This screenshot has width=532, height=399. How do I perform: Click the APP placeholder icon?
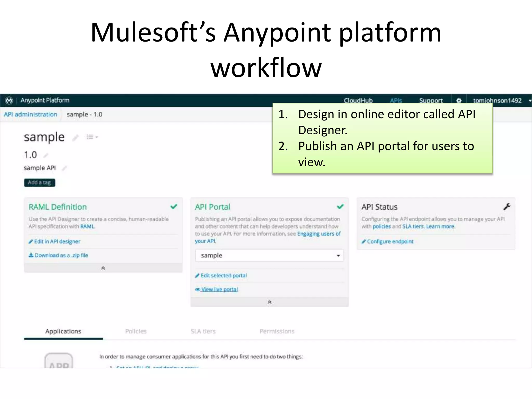pos(59,361)
